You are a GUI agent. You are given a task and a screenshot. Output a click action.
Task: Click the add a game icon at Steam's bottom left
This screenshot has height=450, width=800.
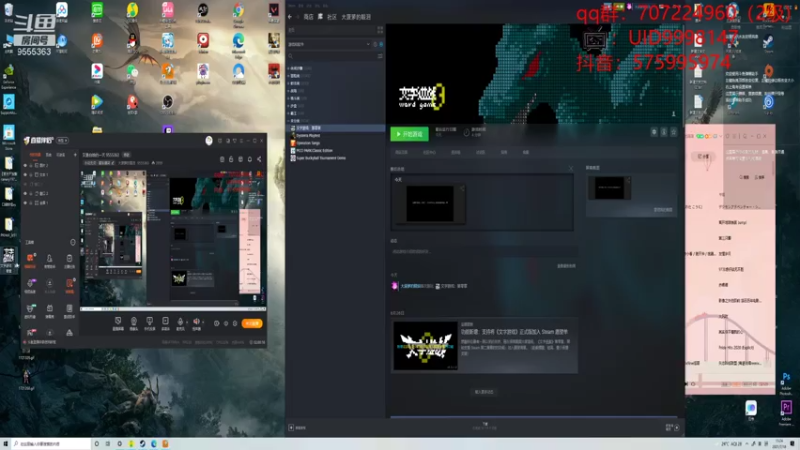(291, 428)
